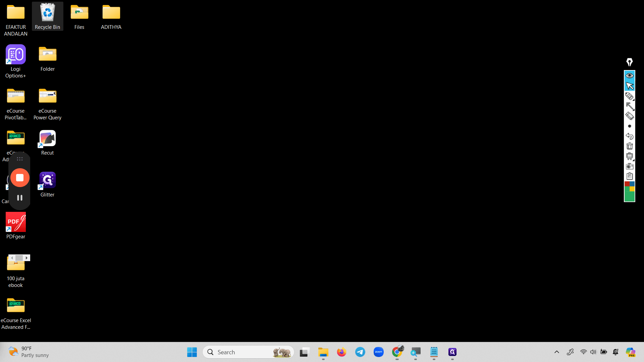Switch to Glitter app on the taskbar
644x362 pixels.
click(452, 352)
